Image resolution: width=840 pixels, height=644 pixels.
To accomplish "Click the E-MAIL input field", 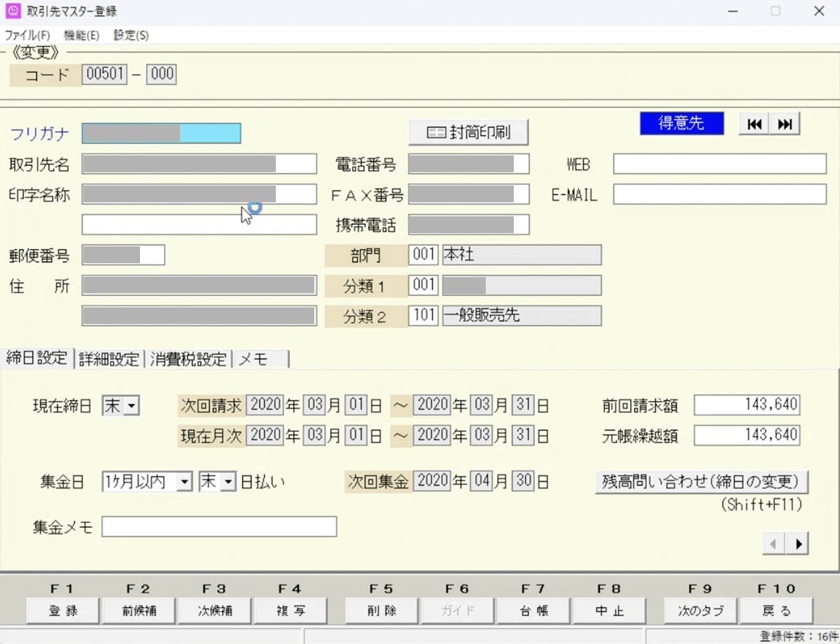I will point(720,195).
